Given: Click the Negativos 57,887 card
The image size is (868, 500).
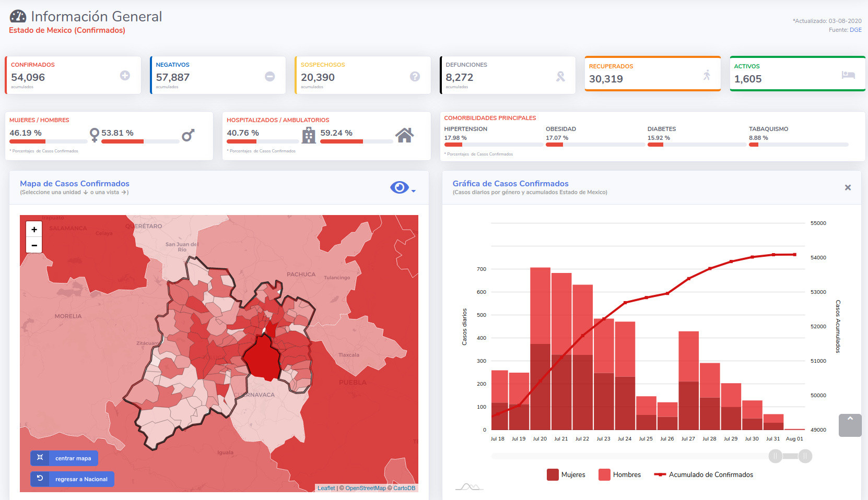Looking at the screenshot, I should coord(218,75).
